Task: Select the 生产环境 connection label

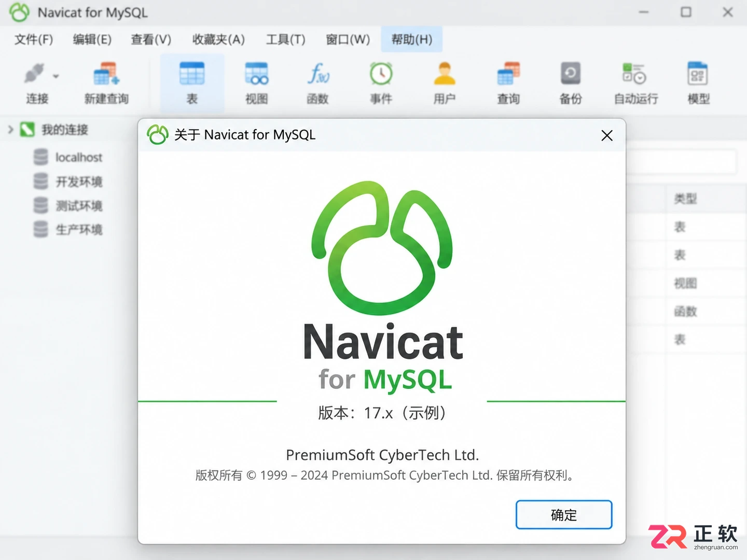Action: click(79, 229)
